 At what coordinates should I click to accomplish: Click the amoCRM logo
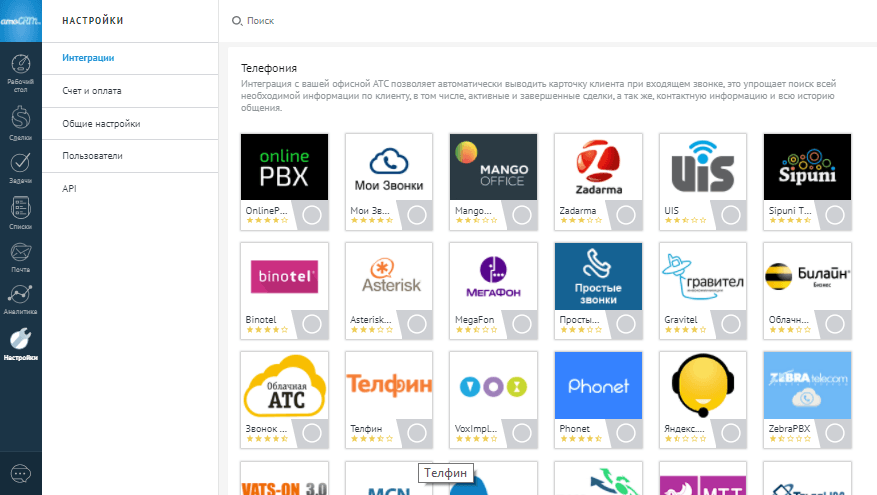[21, 21]
